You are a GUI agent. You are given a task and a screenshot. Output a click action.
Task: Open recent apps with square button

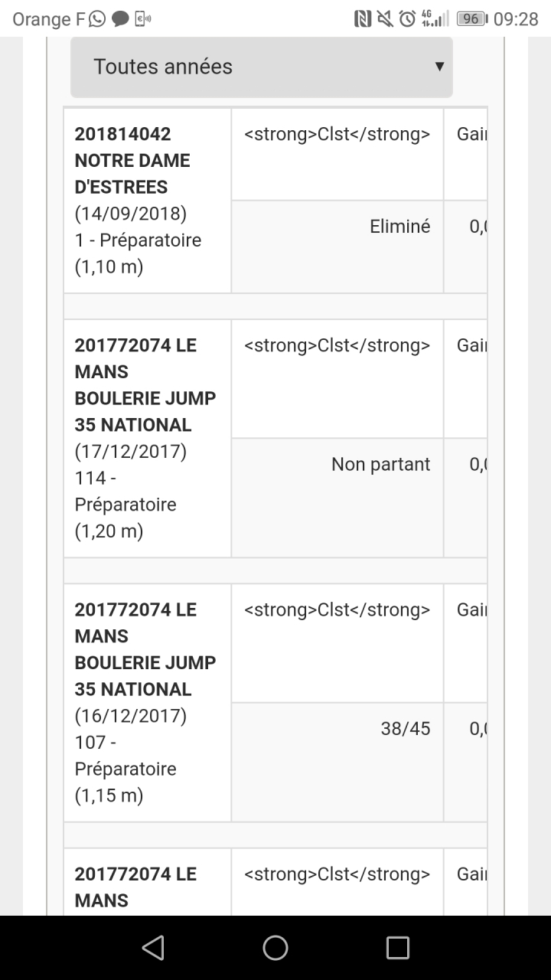coord(397,948)
